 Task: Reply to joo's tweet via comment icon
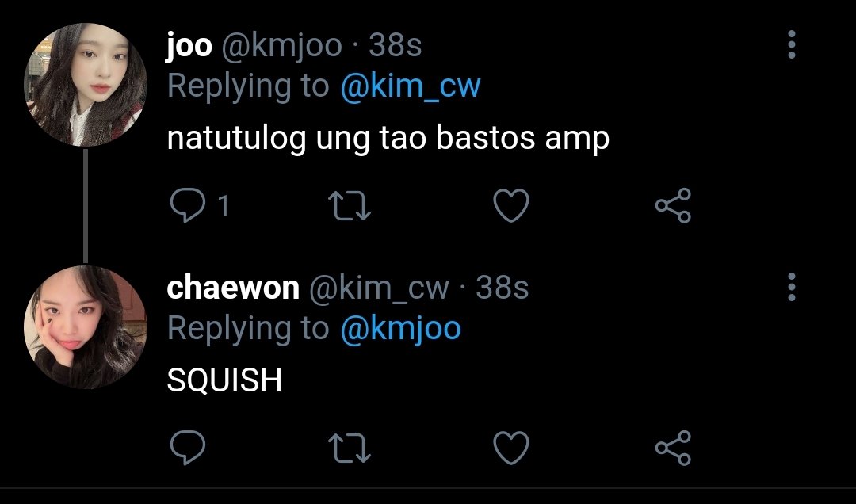point(188,205)
